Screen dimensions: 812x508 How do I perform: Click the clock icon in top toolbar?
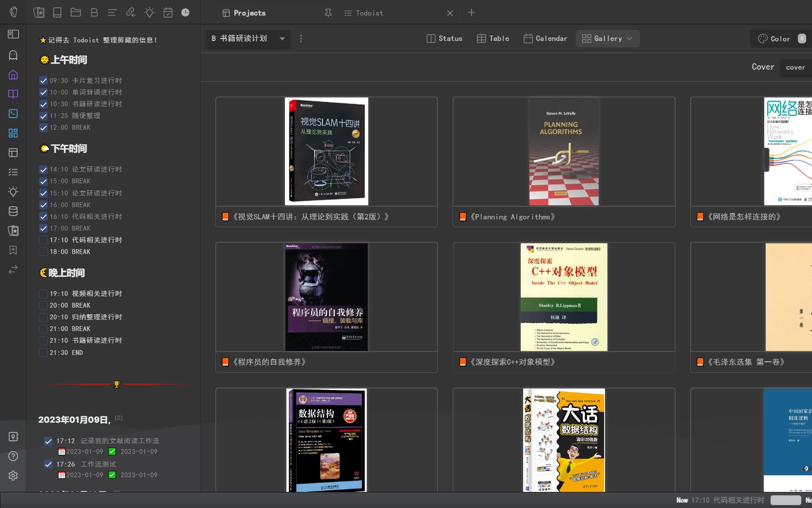pyautogui.click(x=186, y=13)
